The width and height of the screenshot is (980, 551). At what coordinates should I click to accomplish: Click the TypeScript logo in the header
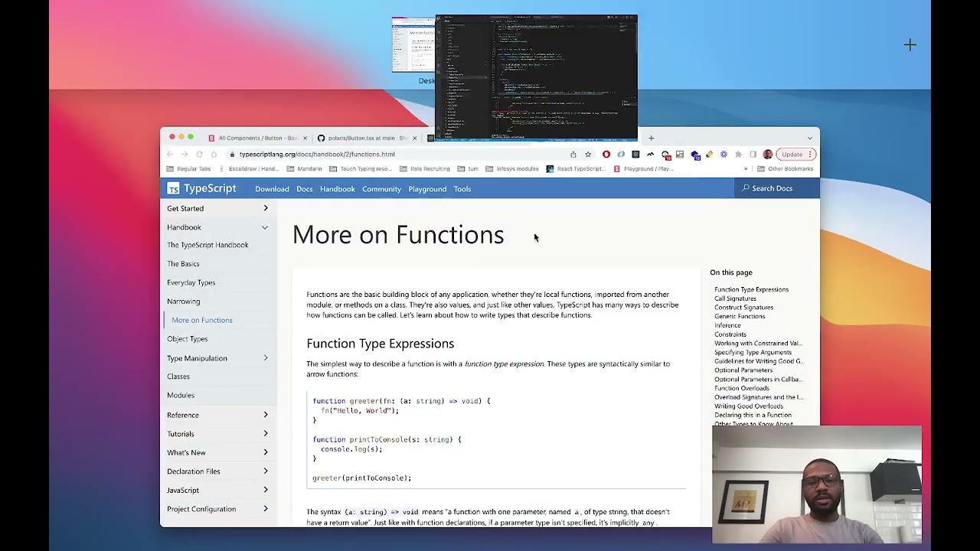pos(202,188)
